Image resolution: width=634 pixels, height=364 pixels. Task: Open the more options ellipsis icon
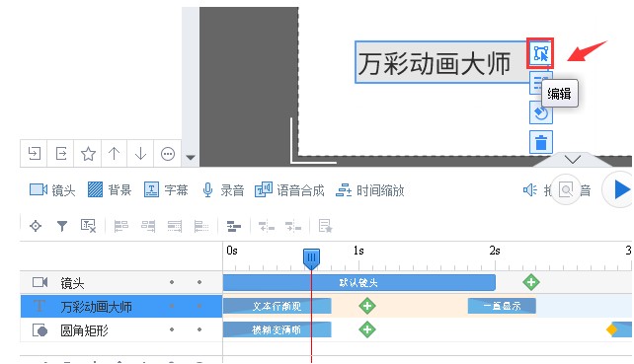pos(168,154)
